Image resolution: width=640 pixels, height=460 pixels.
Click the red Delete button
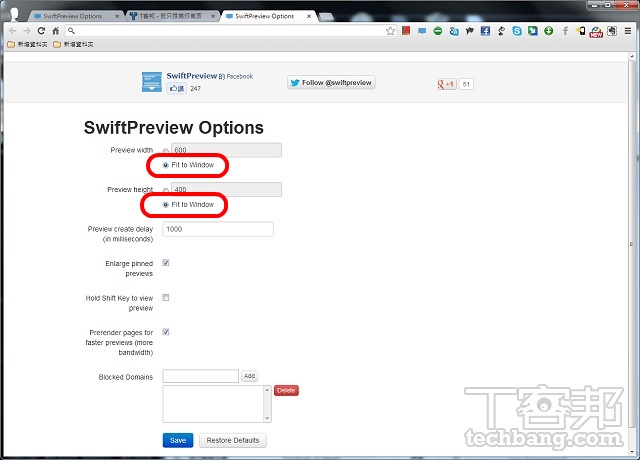pyautogui.click(x=286, y=391)
